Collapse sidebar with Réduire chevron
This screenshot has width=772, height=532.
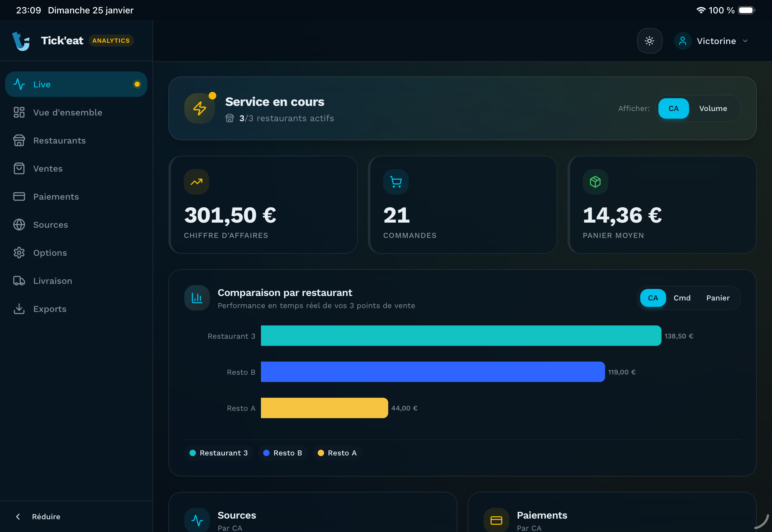click(18, 517)
